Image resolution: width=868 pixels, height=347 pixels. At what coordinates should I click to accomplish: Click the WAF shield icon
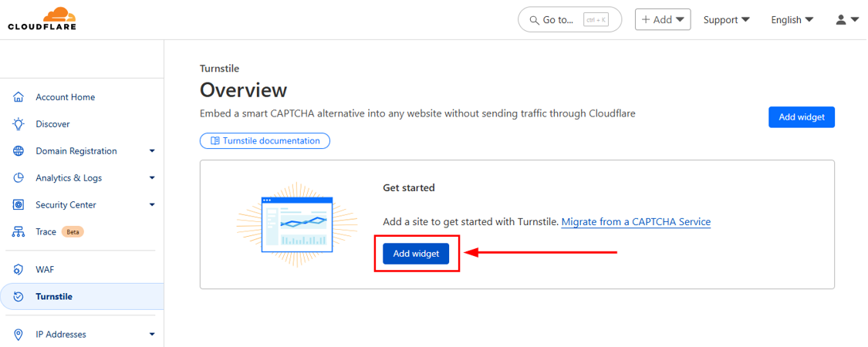coord(19,270)
